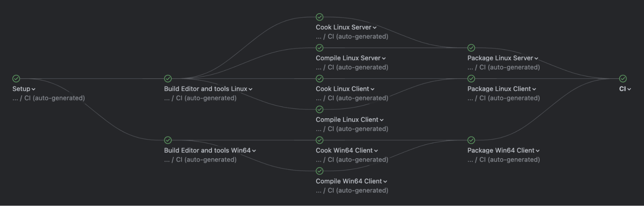The image size is (644, 206).
Task: Click the checkmark icon above Cook Win64 Client
Action: click(320, 140)
